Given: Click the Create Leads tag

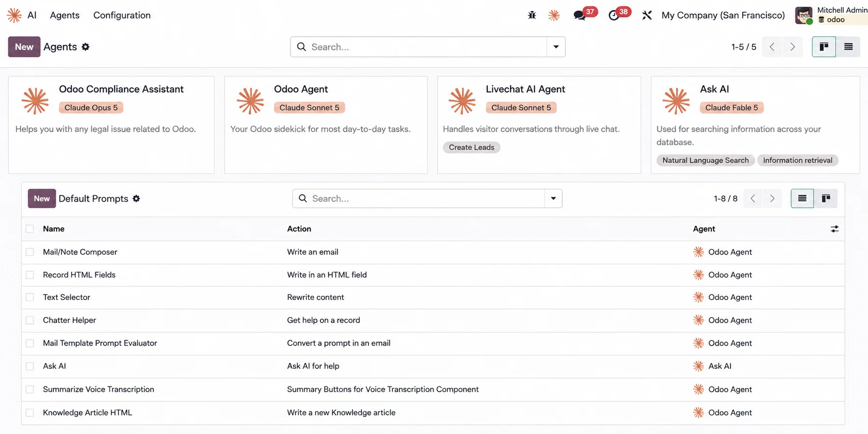Looking at the screenshot, I should point(472,147).
